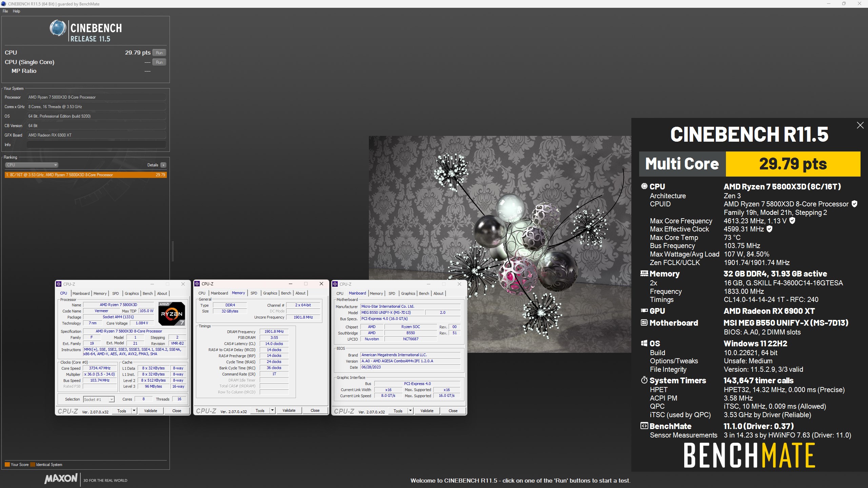Click the motherboard Model MEG B550 UNIFY-X field

pyautogui.click(x=392, y=312)
